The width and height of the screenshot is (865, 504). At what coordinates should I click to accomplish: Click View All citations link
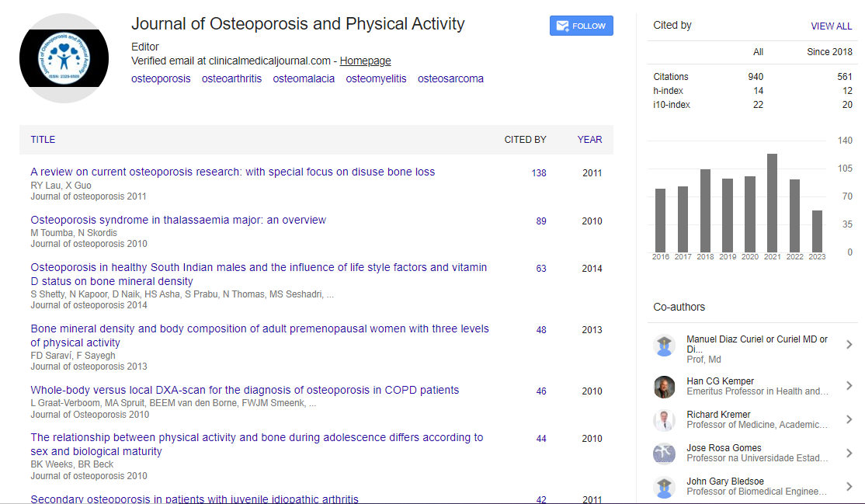point(831,26)
